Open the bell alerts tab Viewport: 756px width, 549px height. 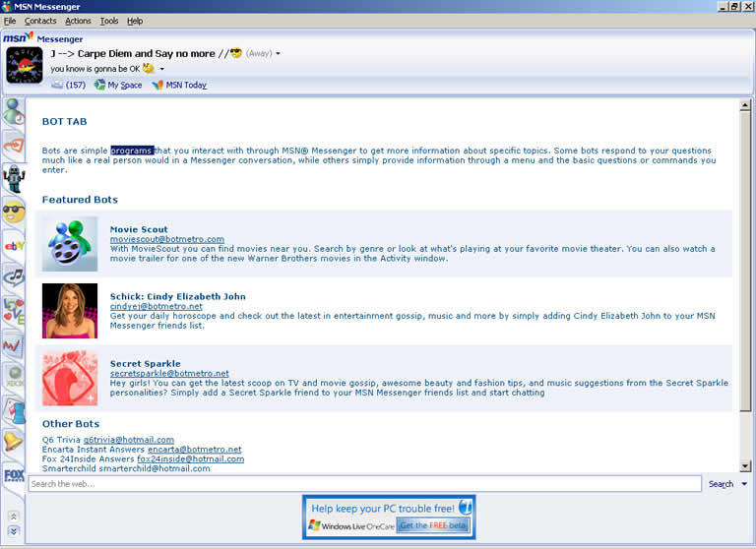(x=14, y=441)
